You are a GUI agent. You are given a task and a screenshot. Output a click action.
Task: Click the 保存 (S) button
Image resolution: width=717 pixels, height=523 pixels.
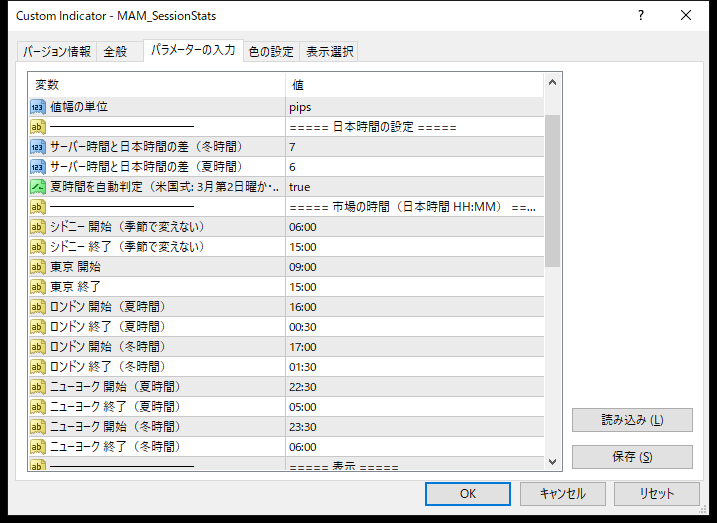click(x=632, y=457)
